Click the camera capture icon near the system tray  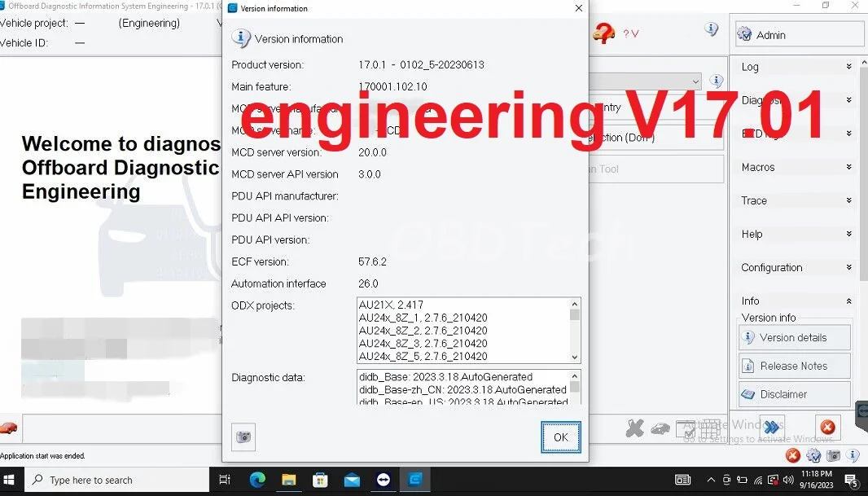pos(834,455)
